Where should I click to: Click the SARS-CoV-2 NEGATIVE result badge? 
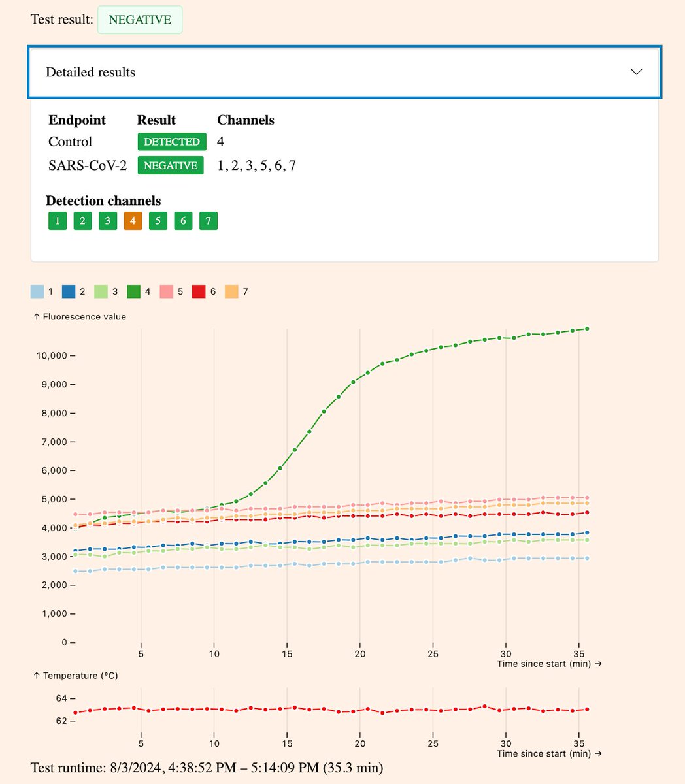[171, 166]
